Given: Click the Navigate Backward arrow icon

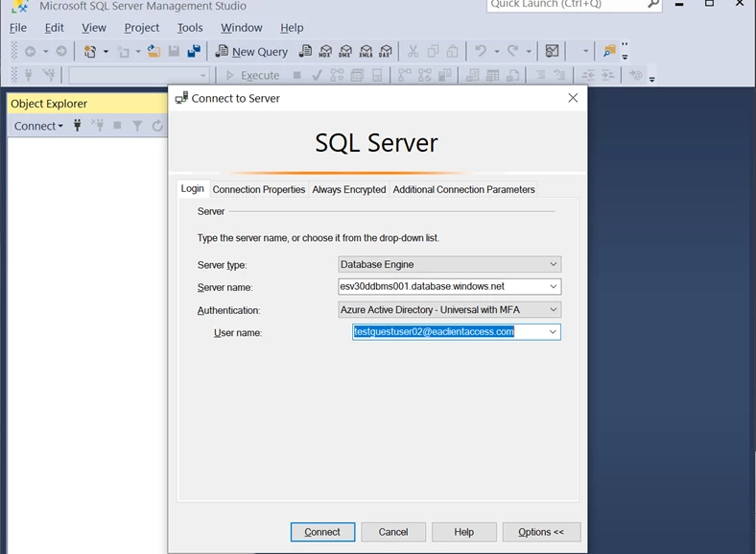Looking at the screenshot, I should click(x=31, y=51).
